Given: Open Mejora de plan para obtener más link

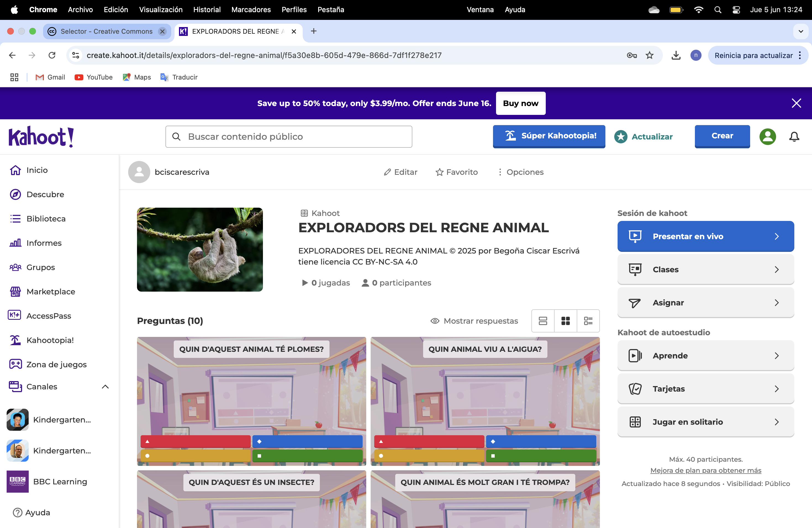Looking at the screenshot, I should pyautogui.click(x=706, y=470).
